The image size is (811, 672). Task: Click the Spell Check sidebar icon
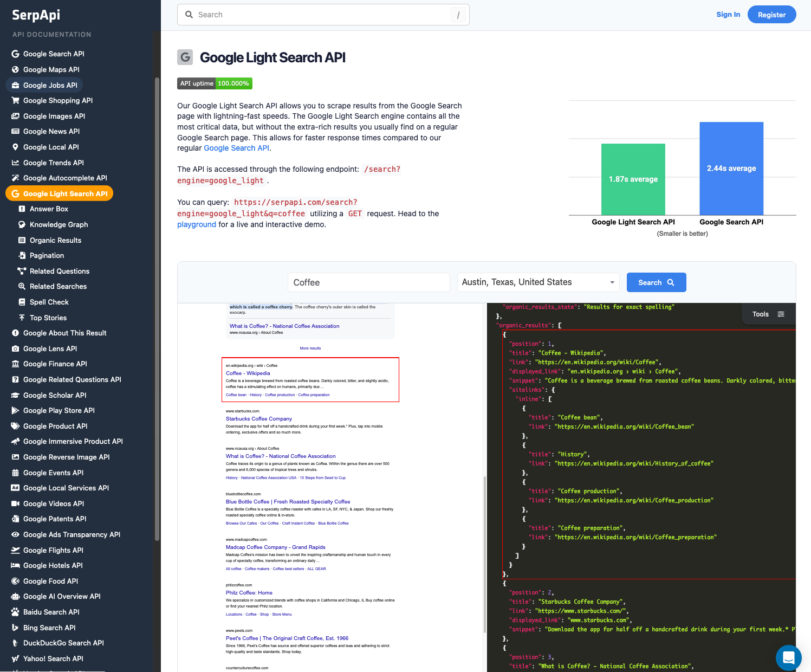click(22, 302)
